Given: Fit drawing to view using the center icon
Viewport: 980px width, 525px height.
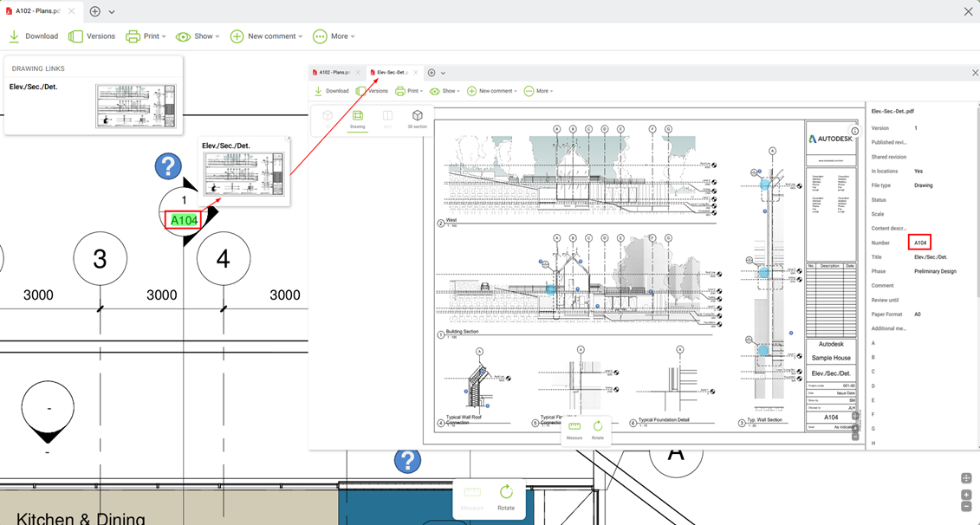Looking at the screenshot, I should (966, 478).
